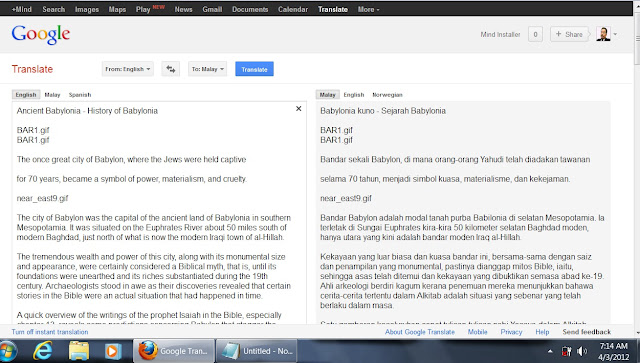Click the red Translate page heading

click(x=32, y=69)
